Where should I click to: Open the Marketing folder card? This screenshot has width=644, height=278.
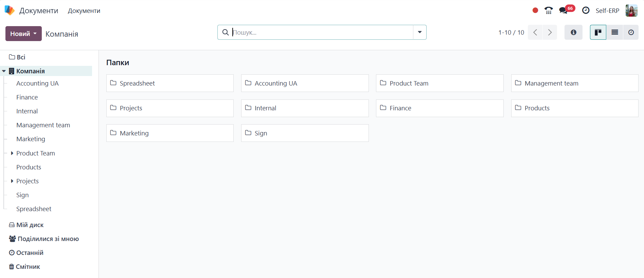click(170, 133)
